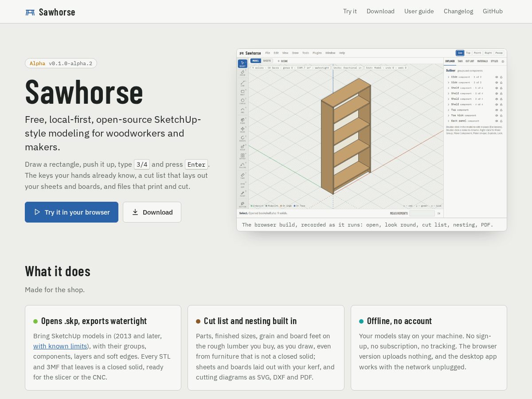
Task: Choose the Offset tool in preview toolbar
Action: (243, 156)
